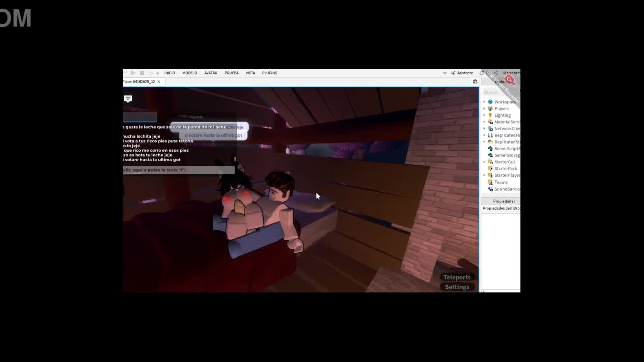This screenshot has height=362, width=644.
Task: Expand the Players tree node
Action: click(x=484, y=108)
